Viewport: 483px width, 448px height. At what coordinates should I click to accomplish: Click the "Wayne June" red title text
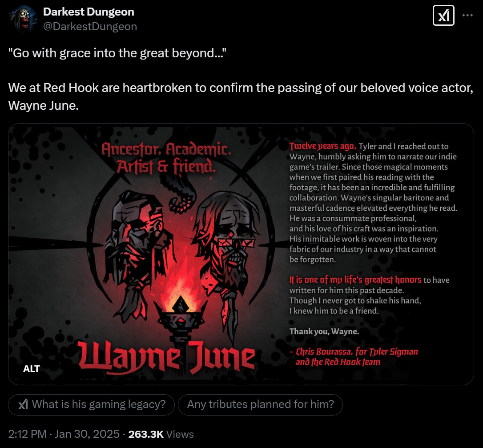[x=166, y=357]
